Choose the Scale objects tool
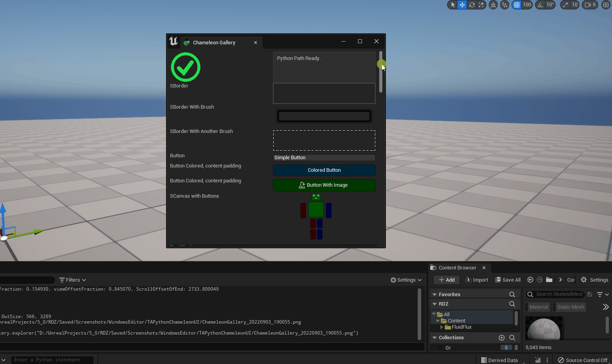The height and width of the screenshot is (364, 612). pos(481,5)
